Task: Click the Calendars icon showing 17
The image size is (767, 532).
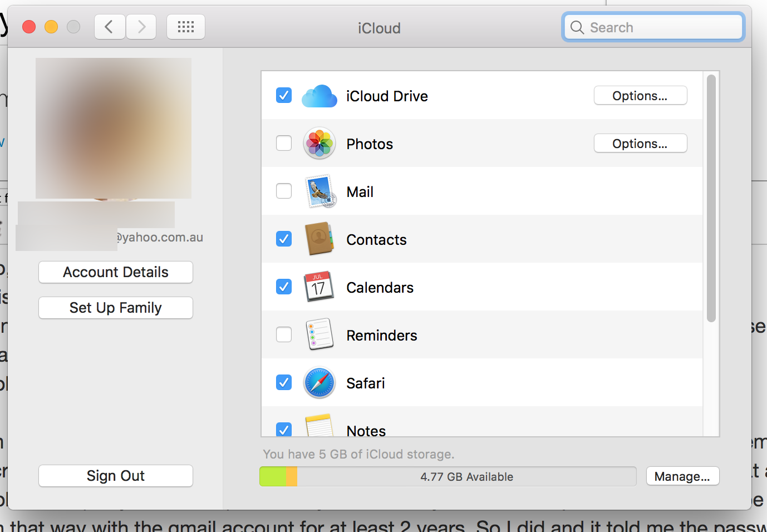Action: 319,287
